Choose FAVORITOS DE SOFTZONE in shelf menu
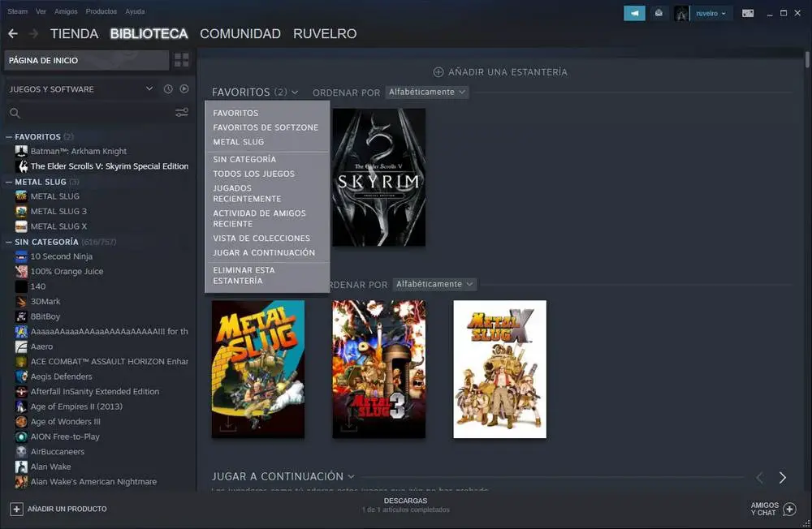The width and height of the screenshot is (812, 529). point(266,127)
